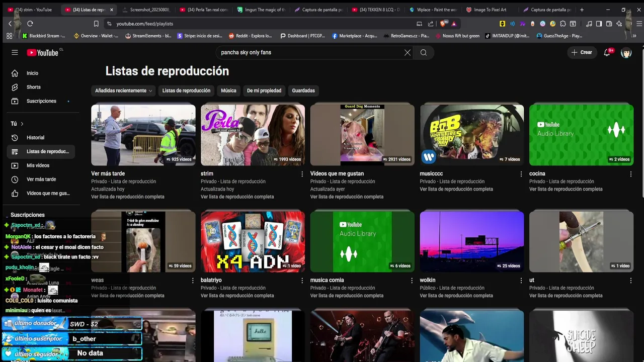
Task: Click the address bar URL youtube.com/feed/playlists
Action: point(145,24)
